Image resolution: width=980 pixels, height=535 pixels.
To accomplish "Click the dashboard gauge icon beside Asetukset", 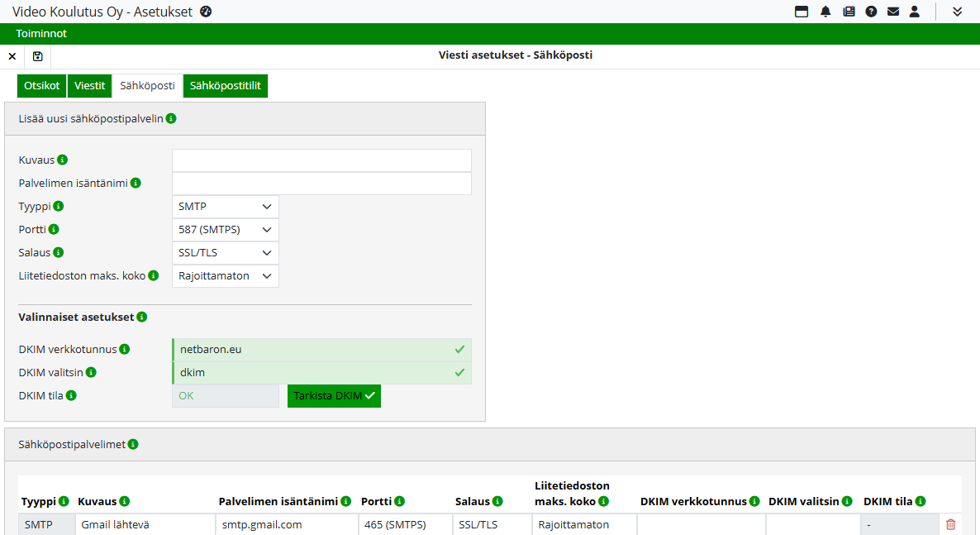I will click(x=206, y=12).
